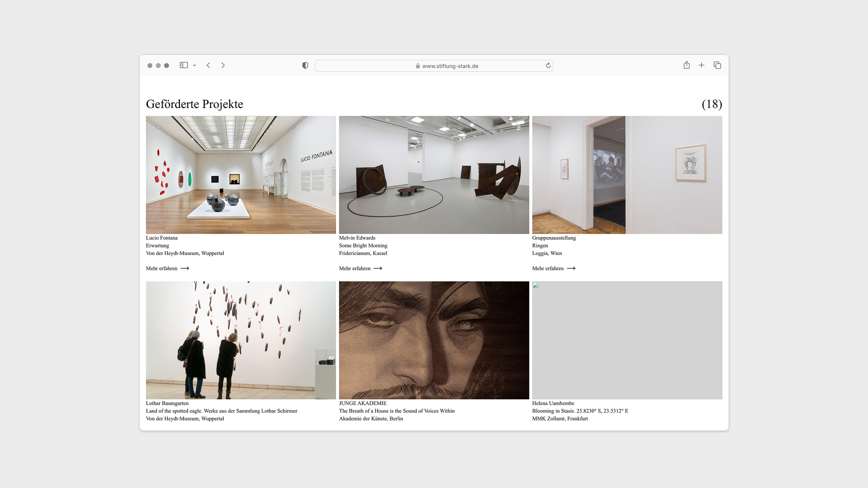Open the Ringen Loggia Wien photo
868x488 pixels.
[627, 175]
